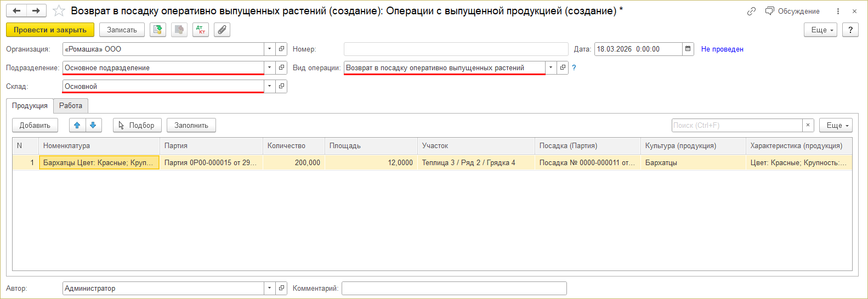
Task: Copy link to this document icon
Action: point(751,11)
